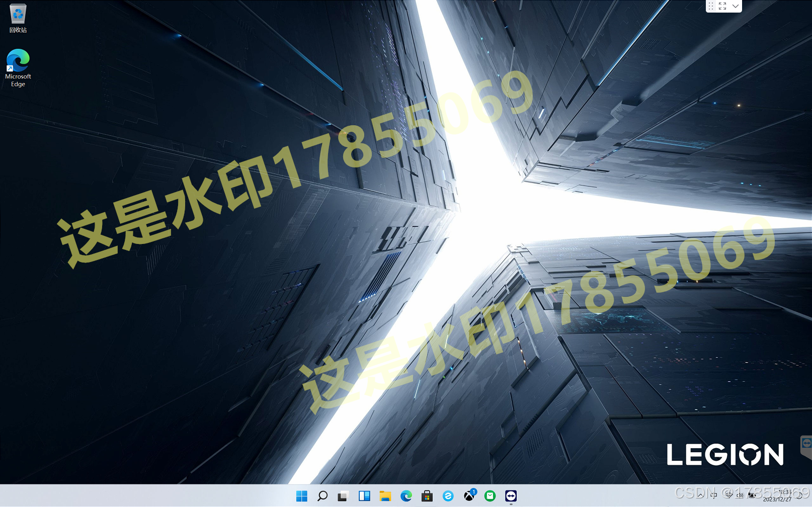This screenshot has height=507, width=812.
Task: Select the Microsoft Edge desktop shortcut
Action: [x=18, y=68]
